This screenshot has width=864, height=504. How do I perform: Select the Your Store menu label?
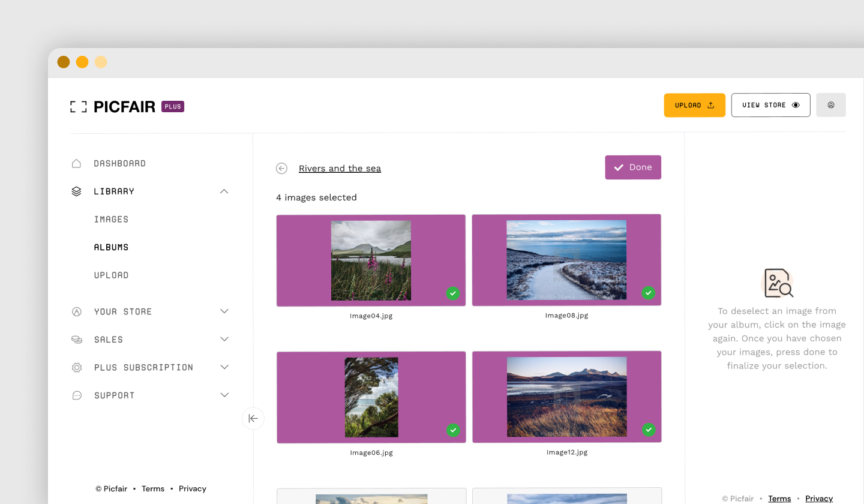click(123, 312)
